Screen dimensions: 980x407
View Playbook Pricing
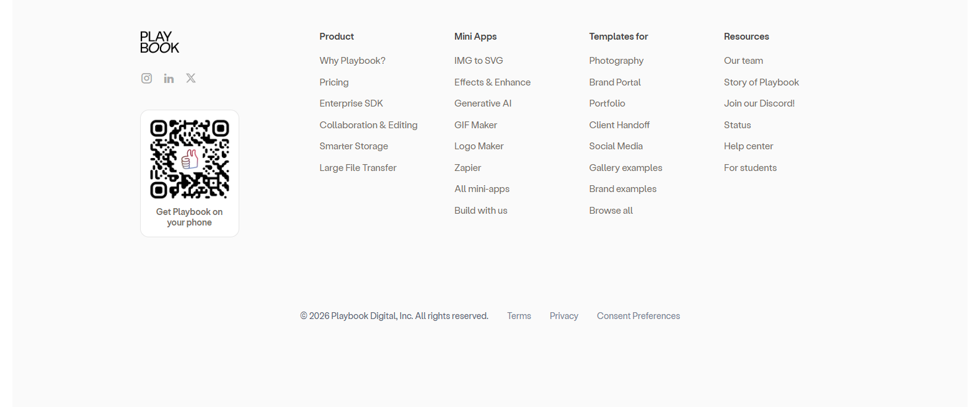333,82
